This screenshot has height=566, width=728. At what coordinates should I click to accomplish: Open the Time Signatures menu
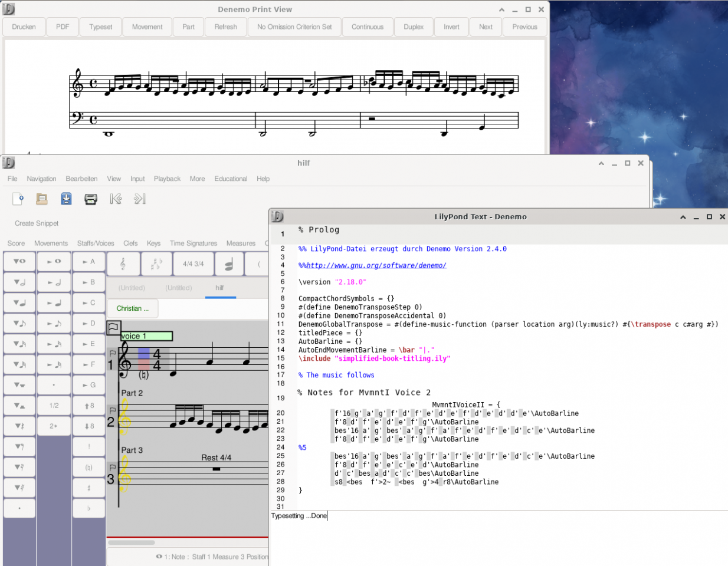pyautogui.click(x=194, y=243)
